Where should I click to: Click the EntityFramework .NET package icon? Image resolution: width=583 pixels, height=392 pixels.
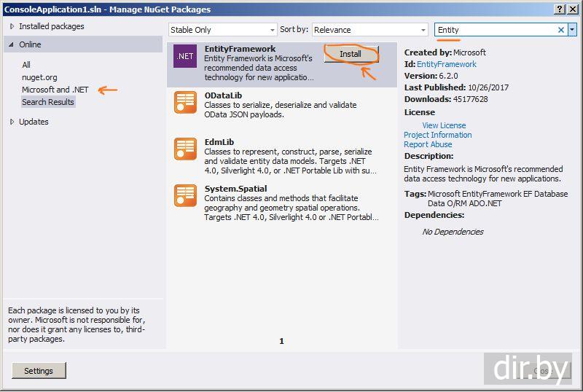[x=185, y=56]
